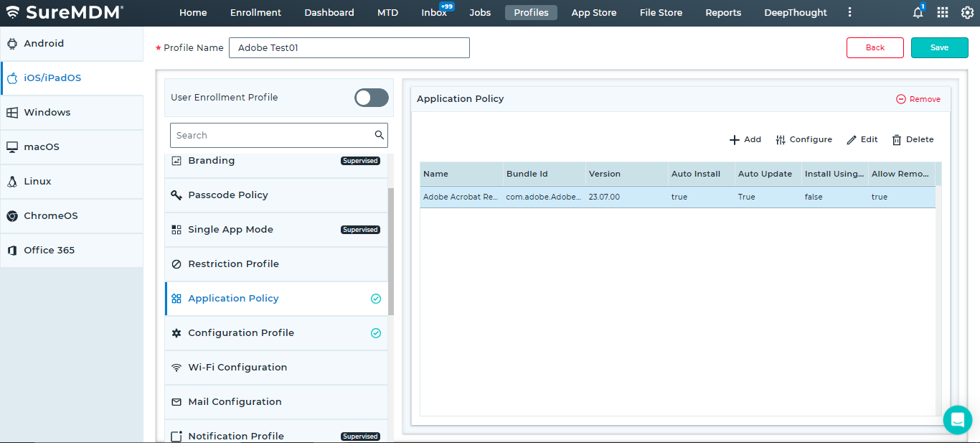This screenshot has height=443, width=980.
Task: Open the settings gear icon
Action: click(967, 12)
